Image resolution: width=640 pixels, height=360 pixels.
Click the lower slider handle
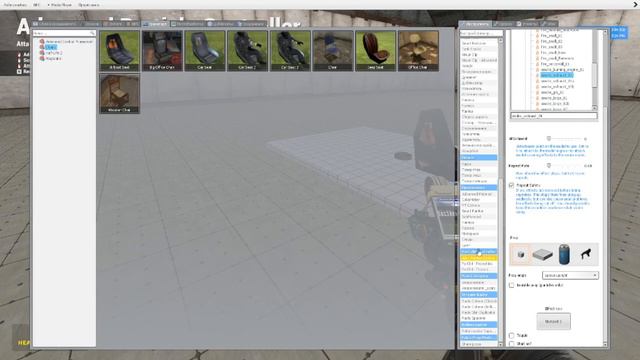pos(549,165)
